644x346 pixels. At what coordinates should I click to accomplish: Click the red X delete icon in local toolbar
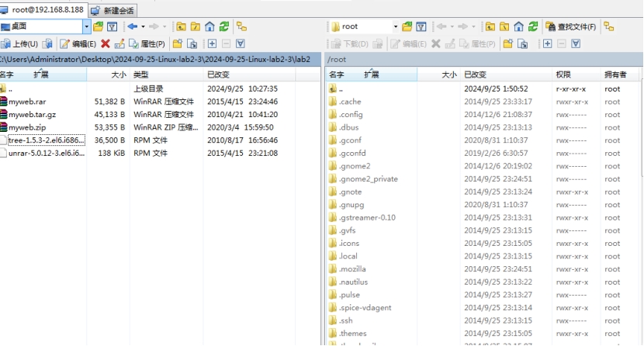point(105,44)
